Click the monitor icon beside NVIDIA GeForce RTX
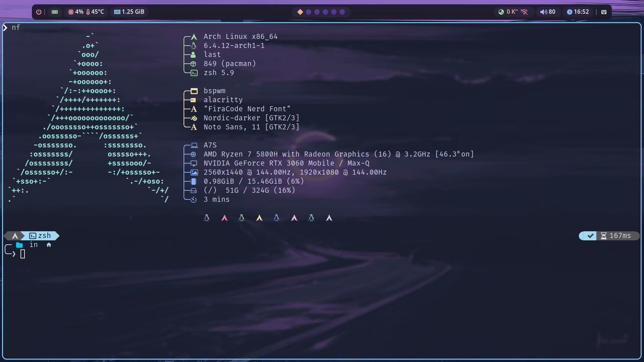Screen dimensions: 644x362 (194, 163)
